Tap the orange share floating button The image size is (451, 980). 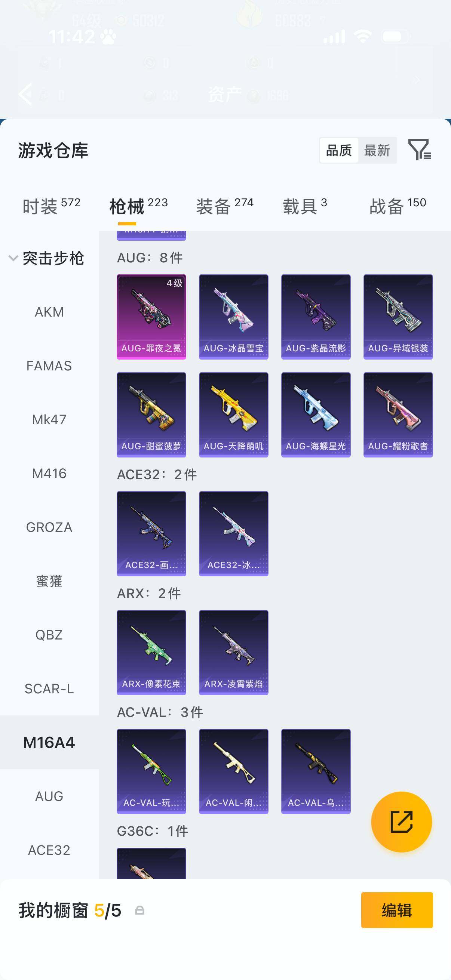402,822
